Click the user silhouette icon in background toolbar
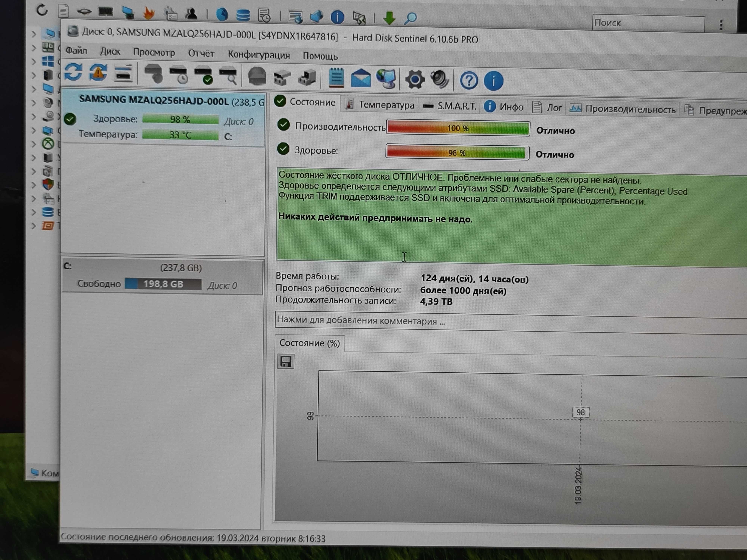Screen dimensions: 747x560 tap(191, 14)
